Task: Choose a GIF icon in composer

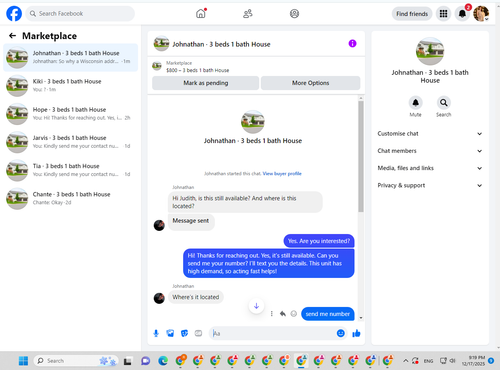Action: 198,333
